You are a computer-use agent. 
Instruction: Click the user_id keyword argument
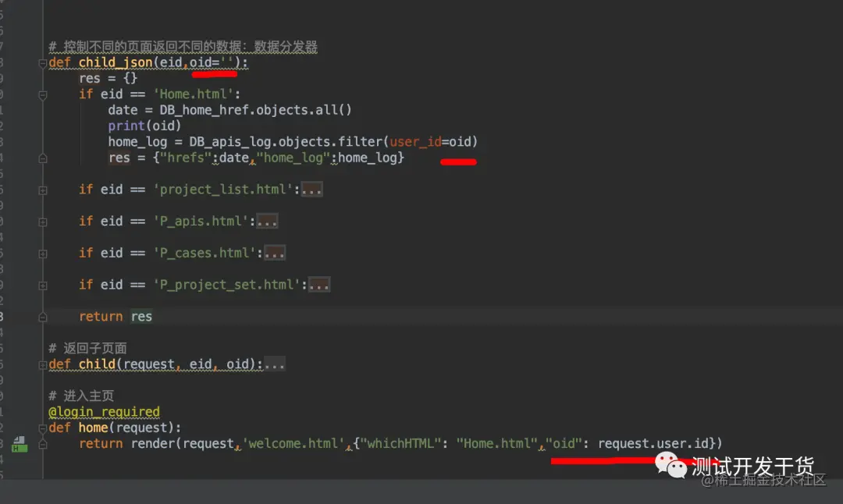coord(415,142)
